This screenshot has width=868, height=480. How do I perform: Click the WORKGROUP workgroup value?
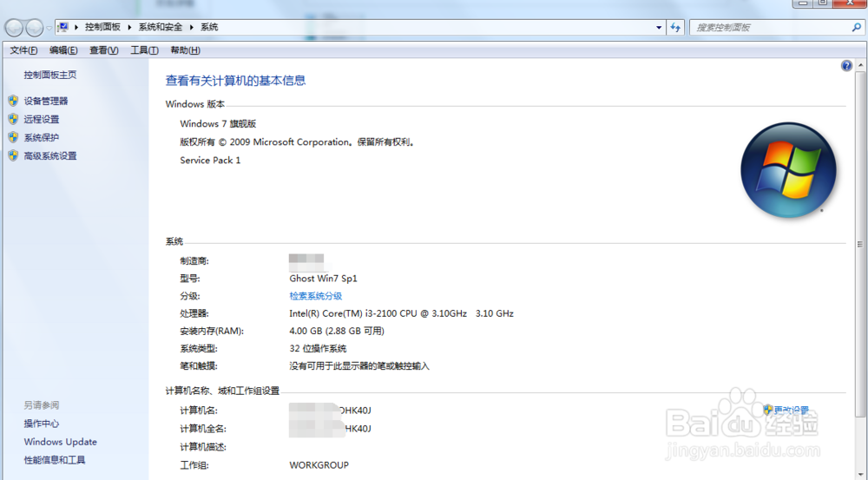pyautogui.click(x=319, y=465)
